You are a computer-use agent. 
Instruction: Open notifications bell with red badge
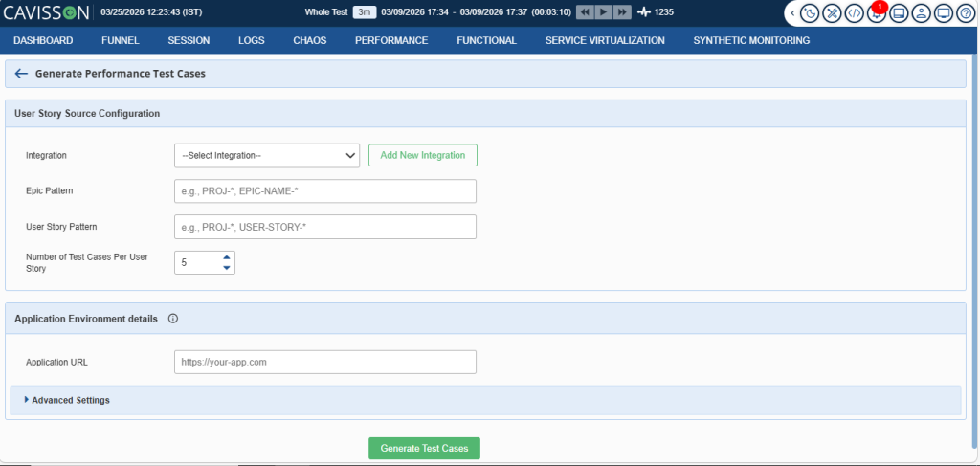877,13
